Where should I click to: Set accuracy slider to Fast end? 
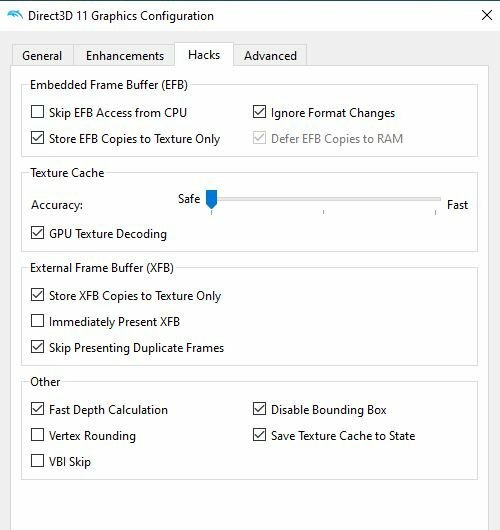point(435,199)
